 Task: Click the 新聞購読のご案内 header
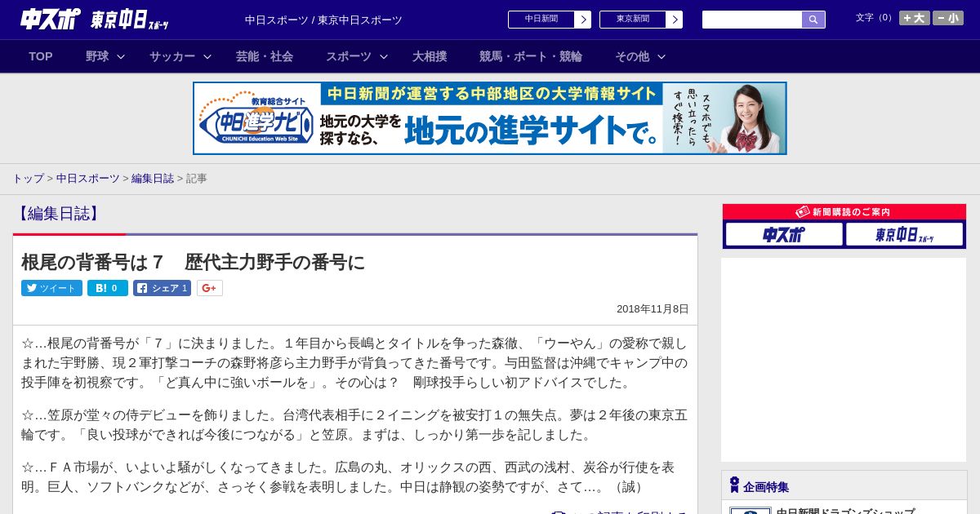coord(844,212)
